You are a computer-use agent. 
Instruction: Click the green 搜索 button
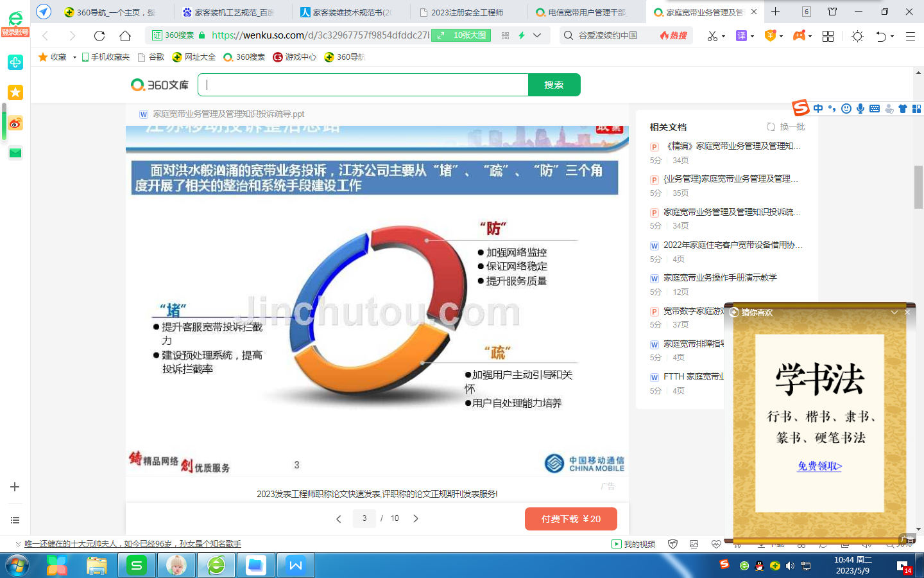(554, 85)
